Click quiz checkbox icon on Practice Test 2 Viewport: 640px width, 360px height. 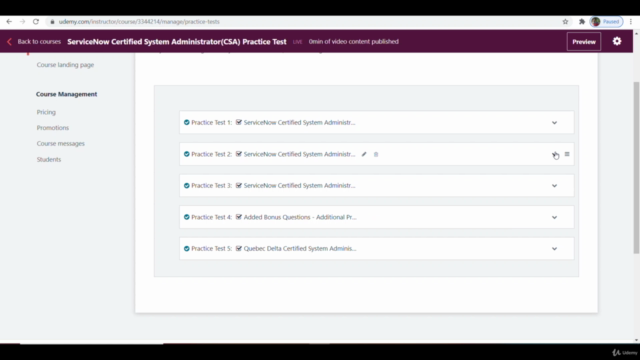239,154
